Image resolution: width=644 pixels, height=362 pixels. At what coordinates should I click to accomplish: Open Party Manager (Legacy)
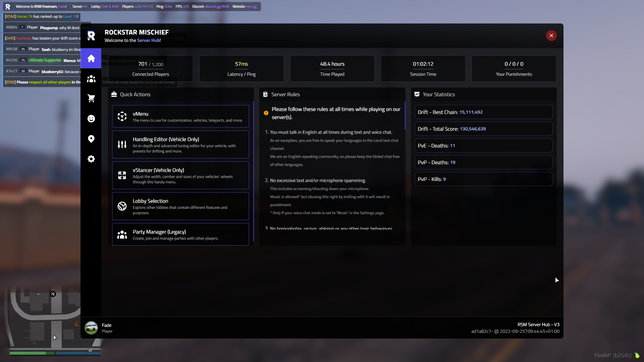(x=180, y=234)
